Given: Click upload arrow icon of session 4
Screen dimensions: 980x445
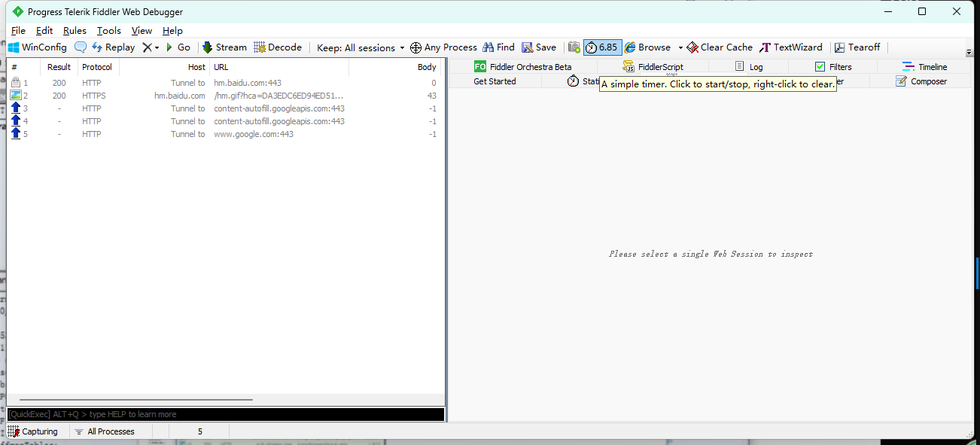Looking at the screenshot, I should tap(16, 121).
